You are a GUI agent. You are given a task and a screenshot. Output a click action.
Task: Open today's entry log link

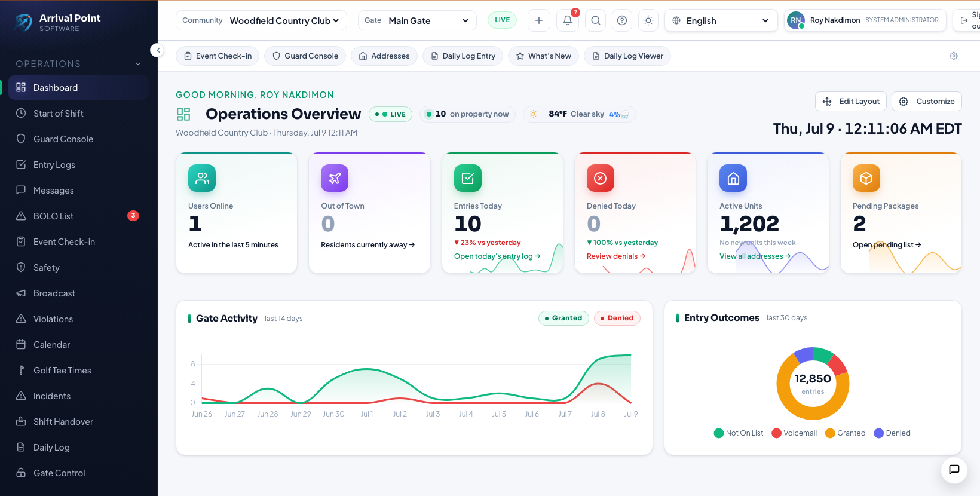pyautogui.click(x=497, y=256)
